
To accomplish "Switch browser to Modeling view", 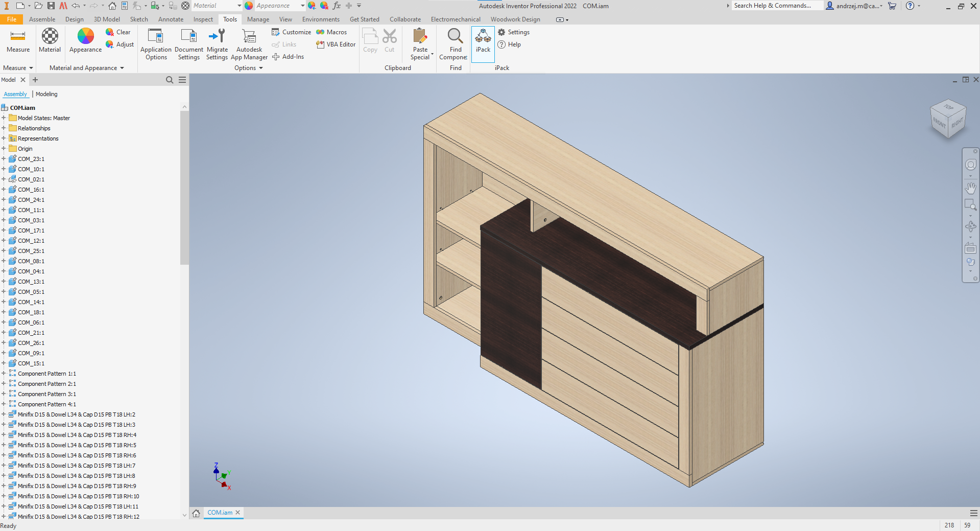I will click(x=46, y=94).
